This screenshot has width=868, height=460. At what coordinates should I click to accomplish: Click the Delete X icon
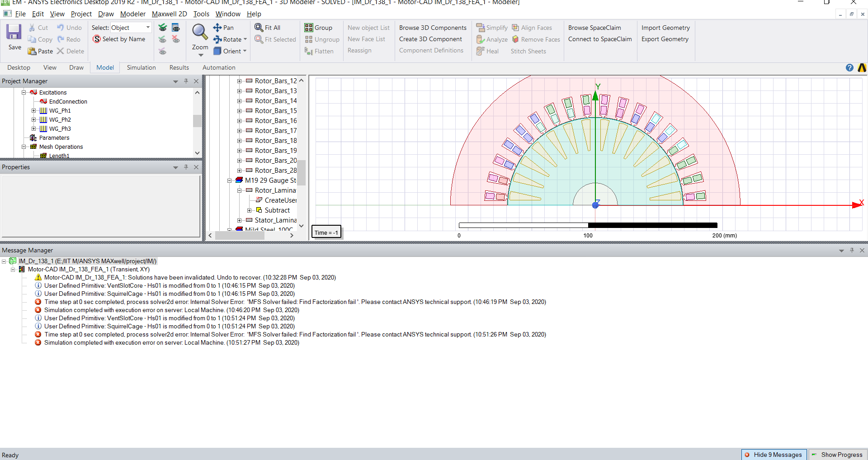pyautogui.click(x=60, y=51)
